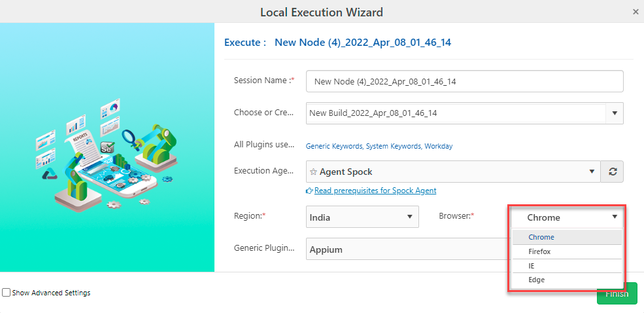This screenshot has width=644, height=313.
Task: Click inside the Session Name input field
Action: click(x=464, y=81)
